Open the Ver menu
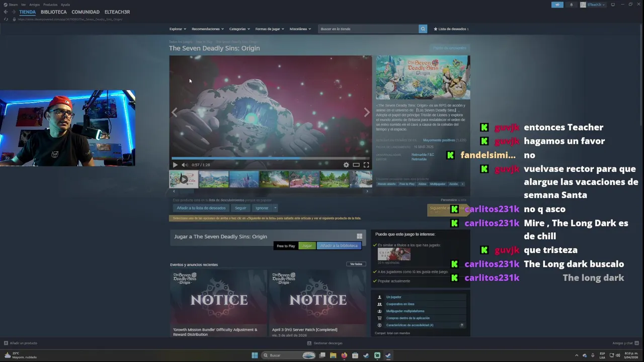The width and height of the screenshot is (644, 362). pos(23,5)
